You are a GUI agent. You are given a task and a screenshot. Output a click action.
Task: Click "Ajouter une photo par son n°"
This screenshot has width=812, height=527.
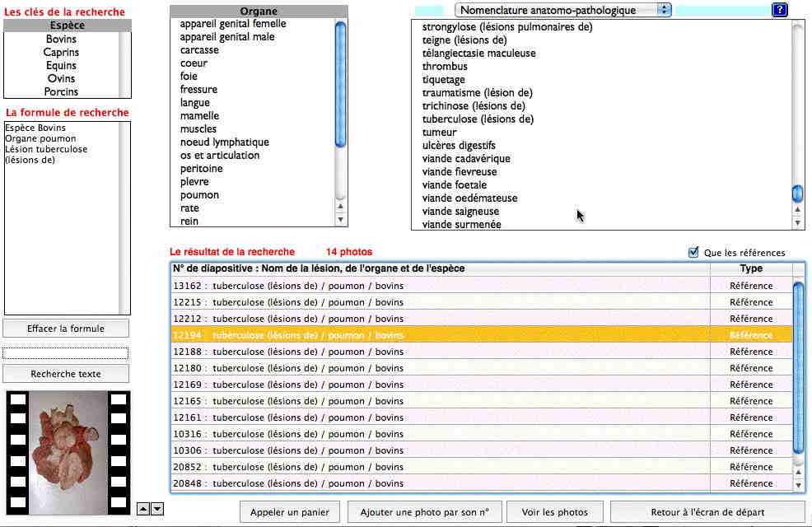425,511
